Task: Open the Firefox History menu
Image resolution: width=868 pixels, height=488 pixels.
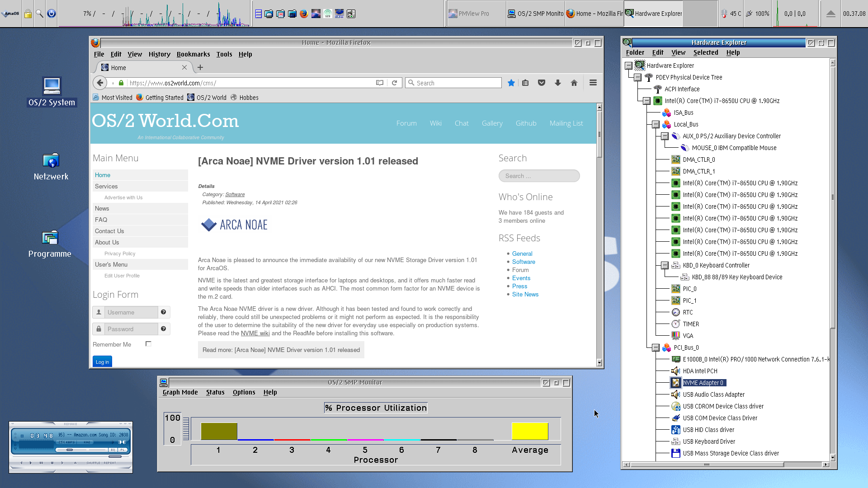Action: pos(159,54)
